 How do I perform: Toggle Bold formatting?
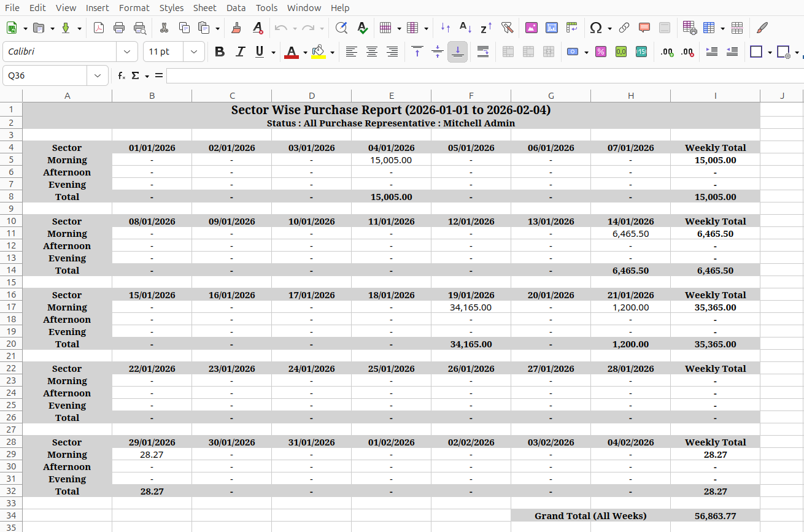(220, 52)
